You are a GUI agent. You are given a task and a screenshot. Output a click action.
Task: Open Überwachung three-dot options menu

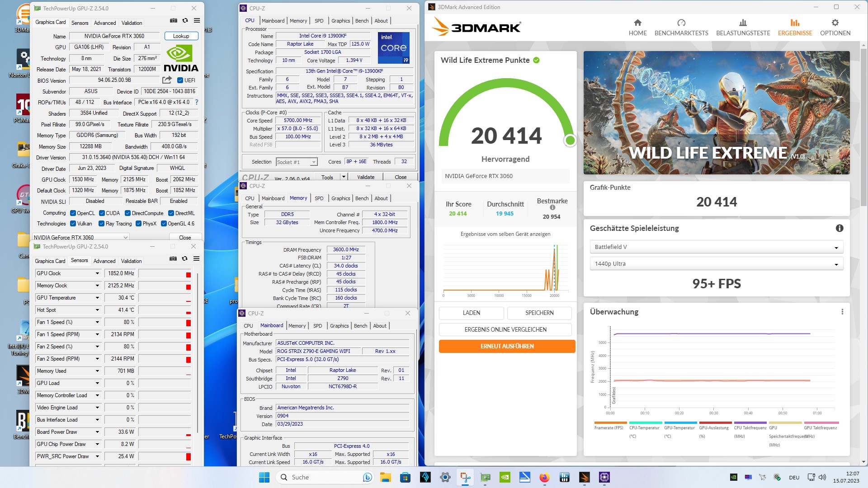coord(842,312)
